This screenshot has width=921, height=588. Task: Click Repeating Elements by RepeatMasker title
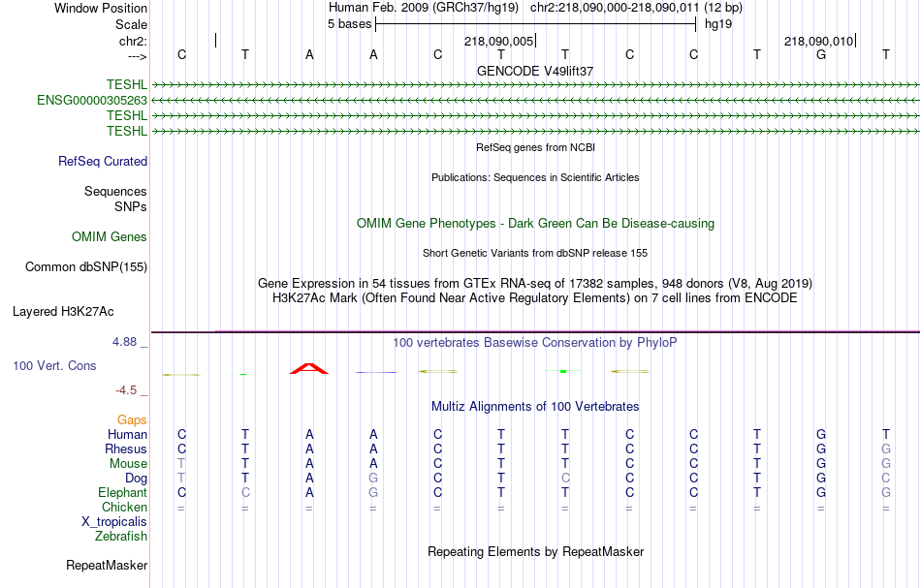[x=535, y=551]
